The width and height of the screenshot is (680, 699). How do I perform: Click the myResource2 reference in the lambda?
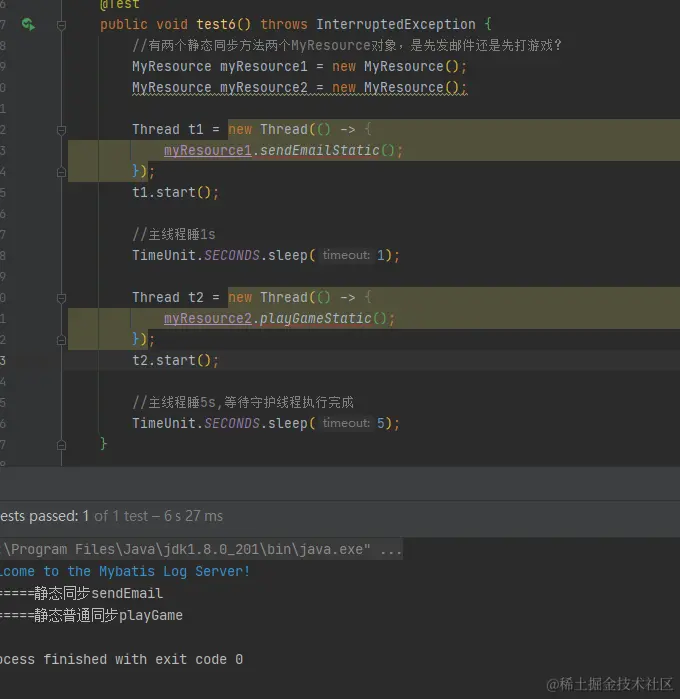[x=208, y=319]
